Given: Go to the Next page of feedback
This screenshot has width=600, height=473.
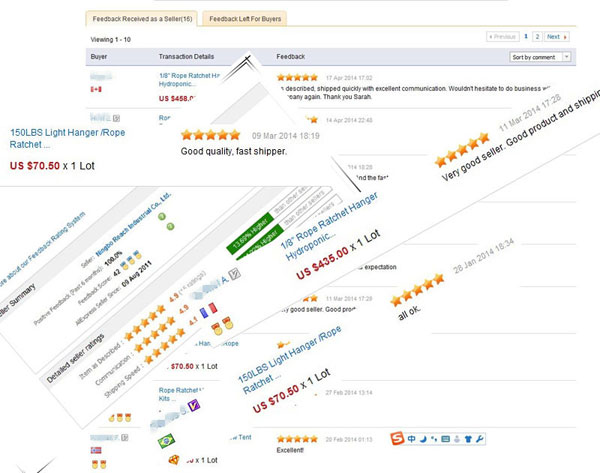Looking at the screenshot, I should click(557, 37).
